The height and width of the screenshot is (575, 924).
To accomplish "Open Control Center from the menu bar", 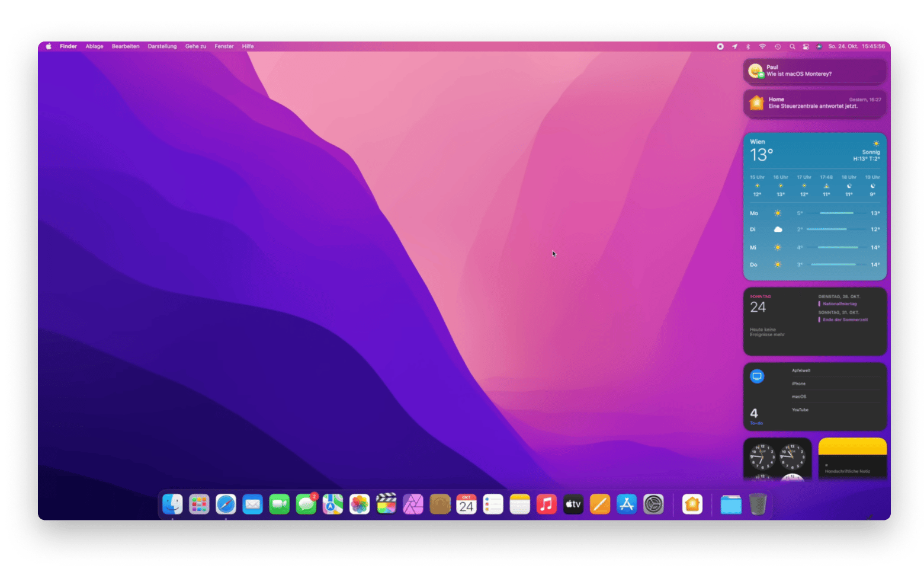I will [806, 46].
